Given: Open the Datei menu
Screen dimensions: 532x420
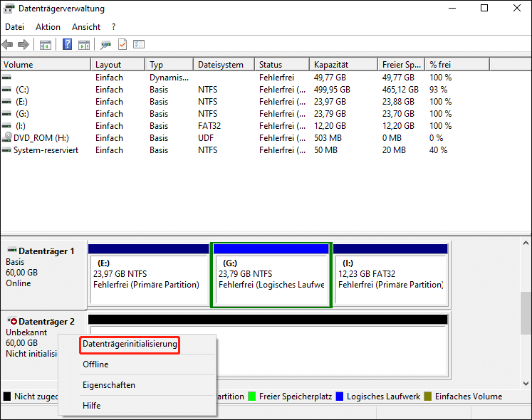Looking at the screenshot, I should click(15, 27).
